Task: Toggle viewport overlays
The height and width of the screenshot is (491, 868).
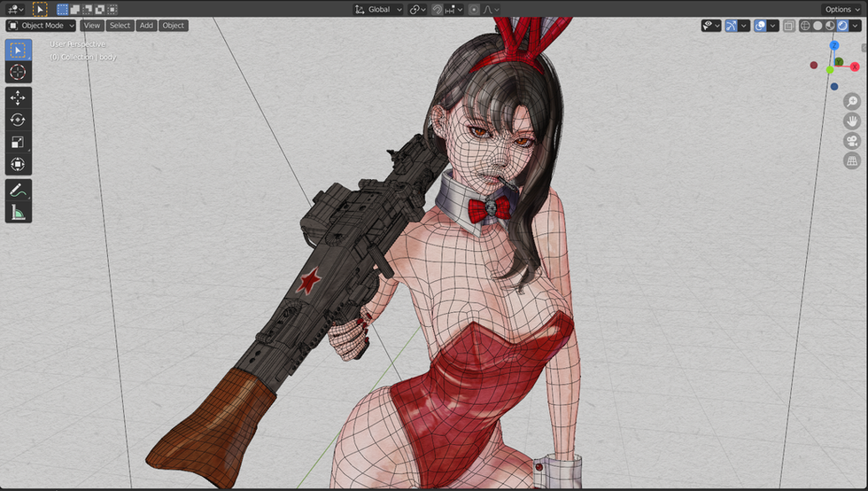Action: pyautogui.click(x=760, y=26)
